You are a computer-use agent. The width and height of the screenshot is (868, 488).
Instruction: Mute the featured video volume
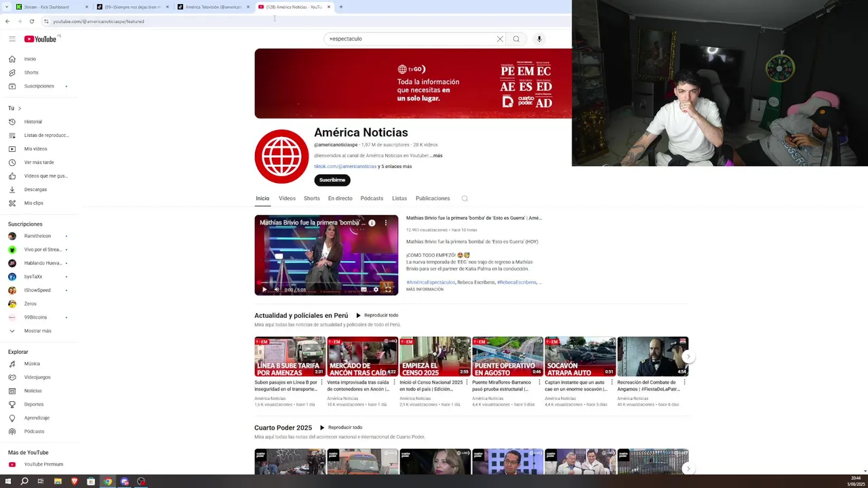coord(276,289)
